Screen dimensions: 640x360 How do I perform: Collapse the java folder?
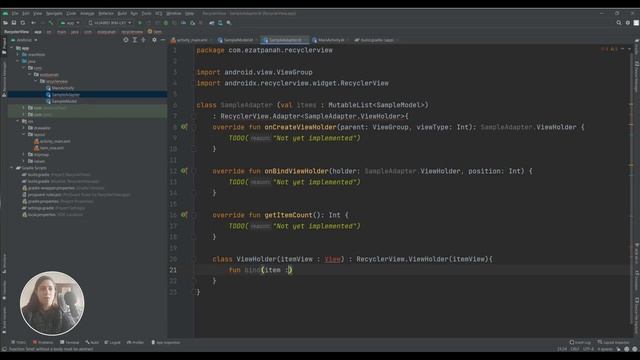tap(18, 61)
